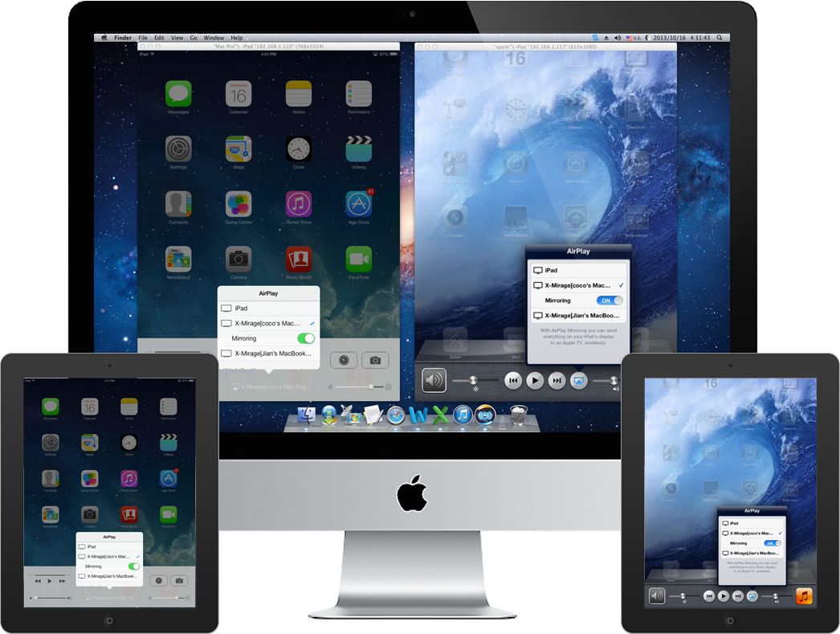Click home button on the left iPad
This screenshot has height=634, width=840.
pos(109,620)
